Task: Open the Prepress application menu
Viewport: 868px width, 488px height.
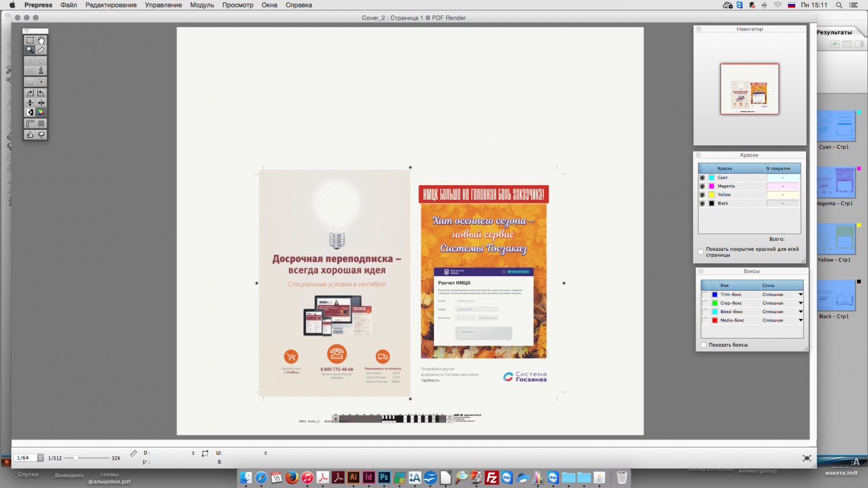Action: pos(38,5)
